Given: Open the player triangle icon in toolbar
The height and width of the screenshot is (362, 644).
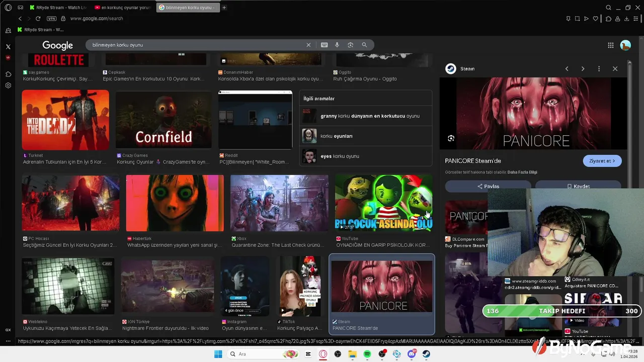Looking at the screenshot, I should click(586, 19).
